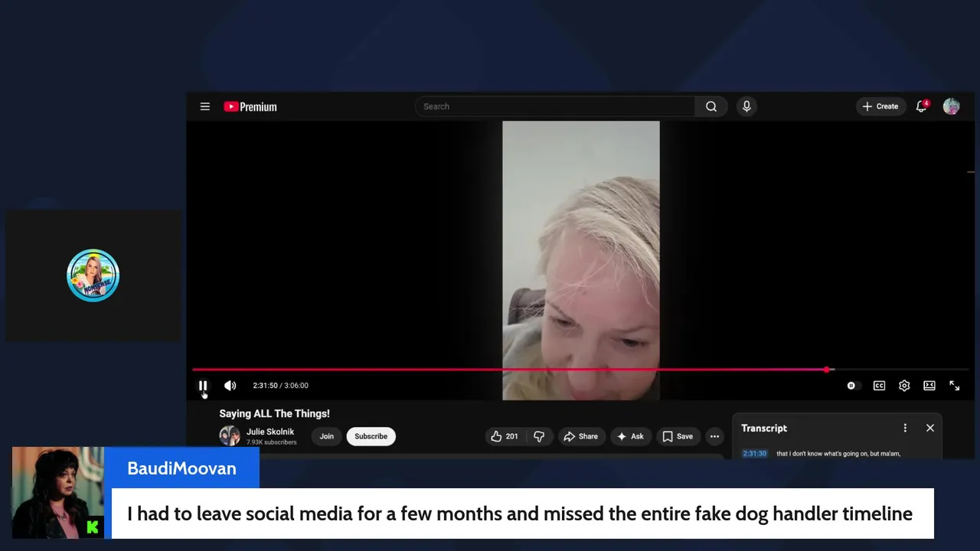Click the transcript line text at 2:31:30
The width and height of the screenshot is (980, 551).
(838, 454)
